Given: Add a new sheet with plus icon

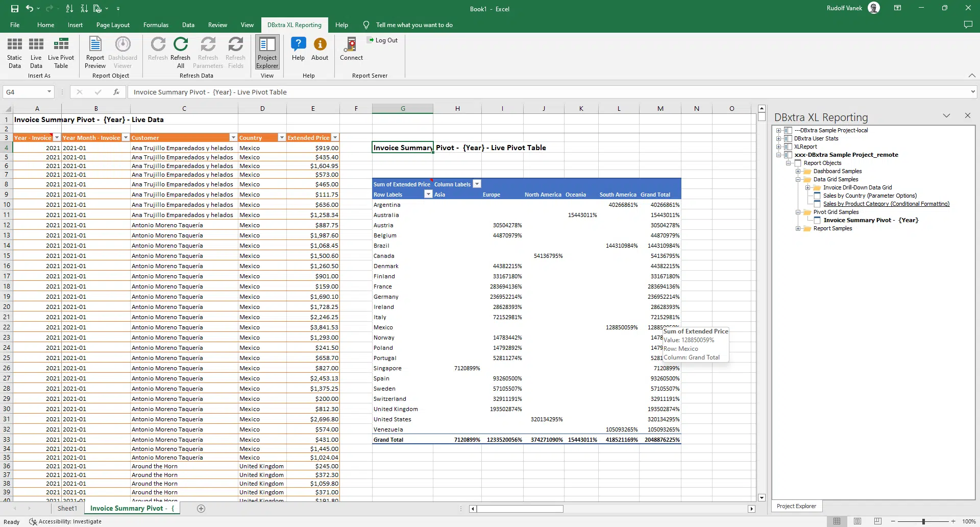Looking at the screenshot, I should coord(201,509).
